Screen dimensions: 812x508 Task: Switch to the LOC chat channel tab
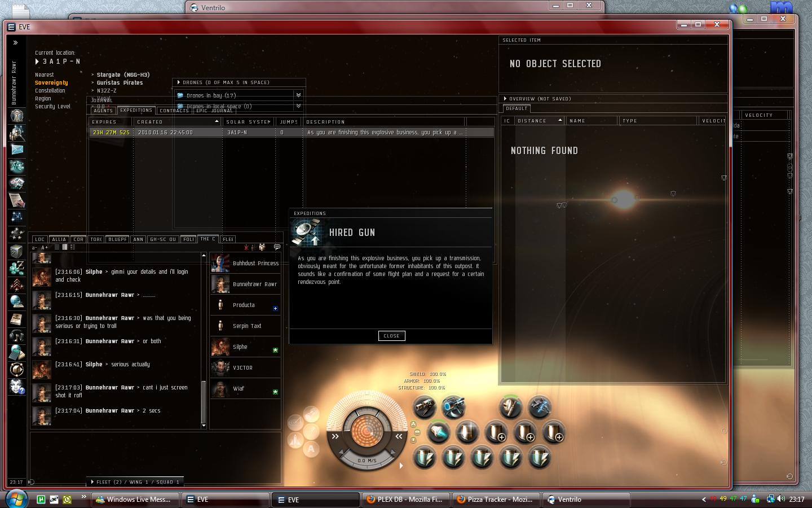(39, 239)
